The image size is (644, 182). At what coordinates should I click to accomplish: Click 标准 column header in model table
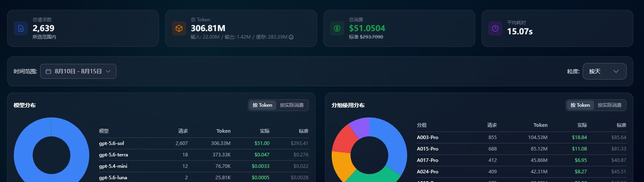point(304,131)
